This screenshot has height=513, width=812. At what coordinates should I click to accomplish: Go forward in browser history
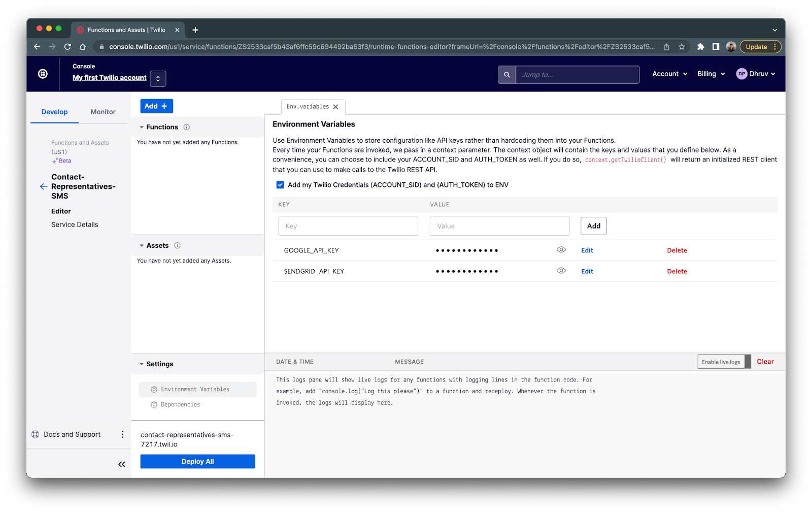(x=52, y=47)
